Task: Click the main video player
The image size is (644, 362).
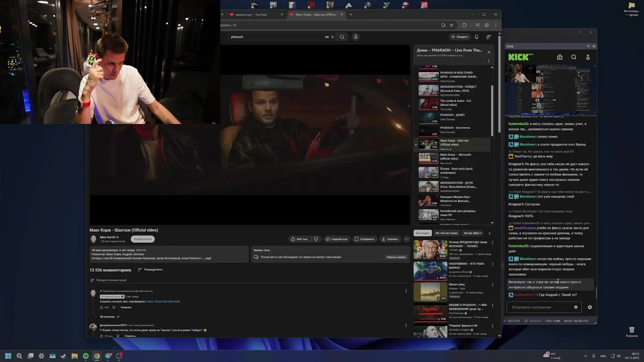Action: (x=250, y=135)
